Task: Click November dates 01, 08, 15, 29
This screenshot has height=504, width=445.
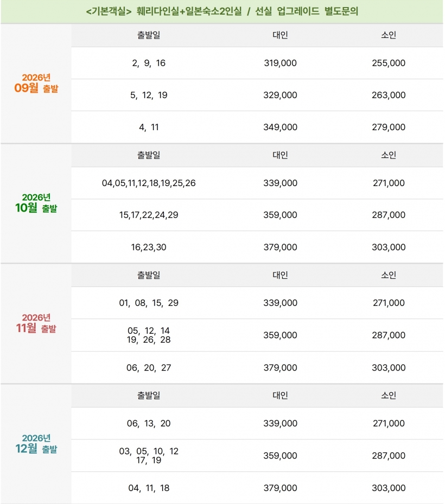Action: [149, 303]
